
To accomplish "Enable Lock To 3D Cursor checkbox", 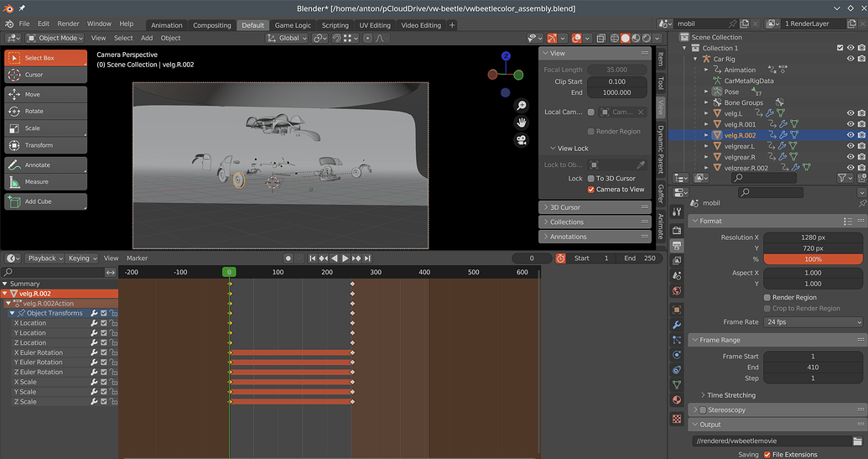I will click(x=590, y=178).
